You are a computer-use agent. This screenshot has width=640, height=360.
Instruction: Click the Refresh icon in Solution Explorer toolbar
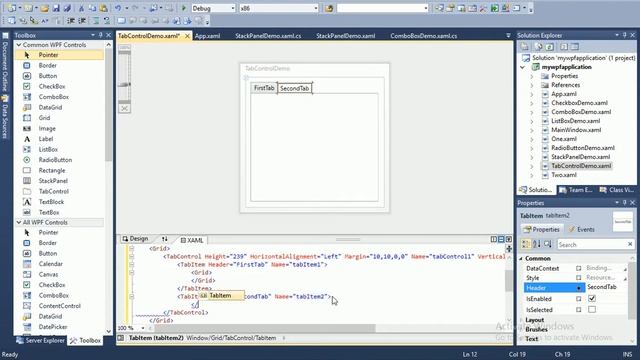[x=550, y=47]
